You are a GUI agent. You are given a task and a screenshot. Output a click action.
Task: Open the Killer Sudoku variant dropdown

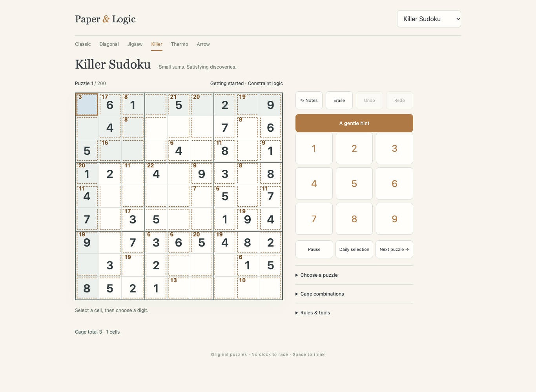[x=429, y=19]
